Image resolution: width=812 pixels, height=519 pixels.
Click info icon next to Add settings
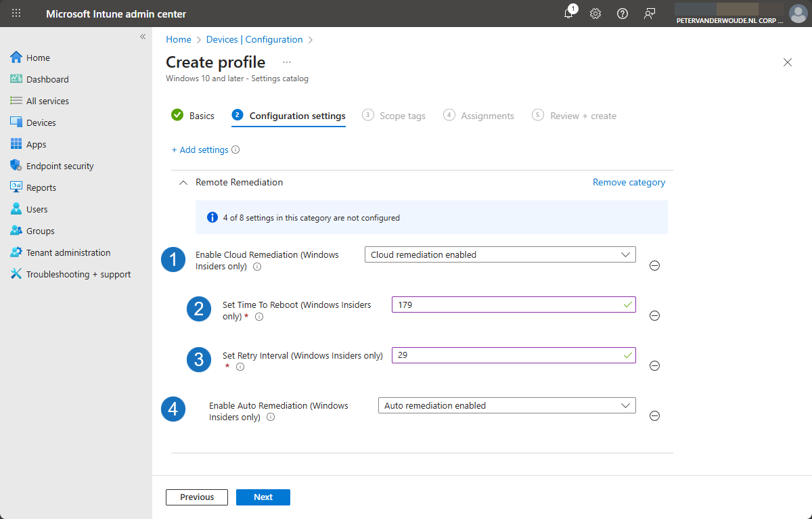pyautogui.click(x=235, y=150)
